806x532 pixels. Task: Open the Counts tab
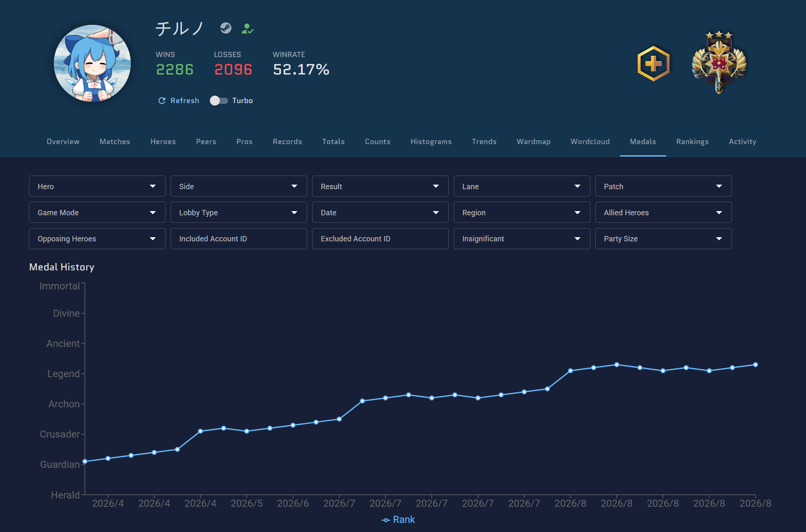[378, 142]
